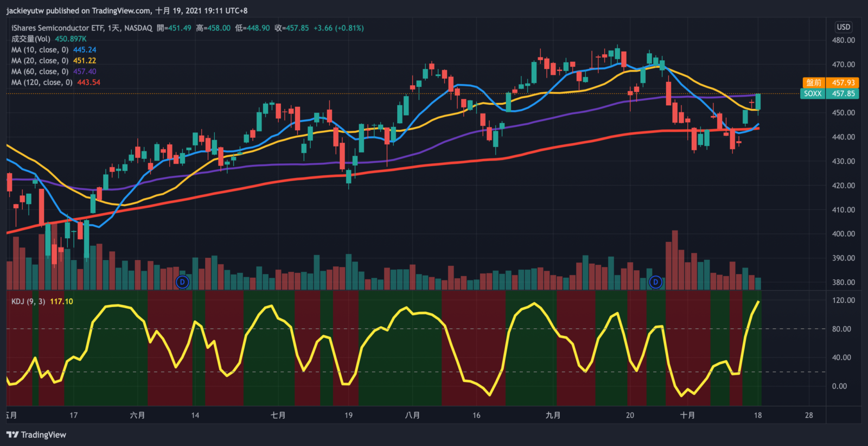Select the MA (20, close, 0) legend

click(x=40, y=61)
